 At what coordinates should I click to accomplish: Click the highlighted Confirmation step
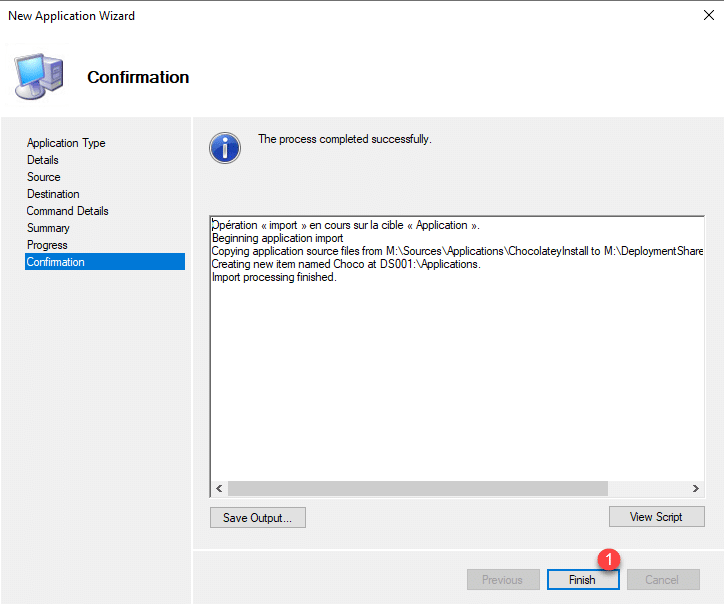[56, 262]
